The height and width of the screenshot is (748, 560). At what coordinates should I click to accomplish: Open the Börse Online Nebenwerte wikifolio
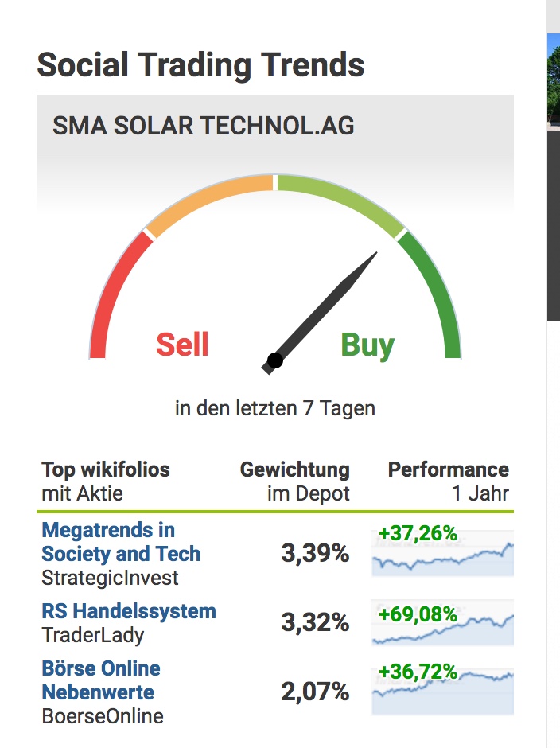point(99,680)
